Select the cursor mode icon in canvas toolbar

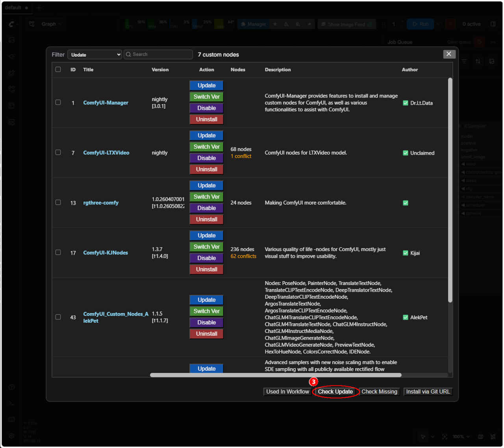pos(423,437)
